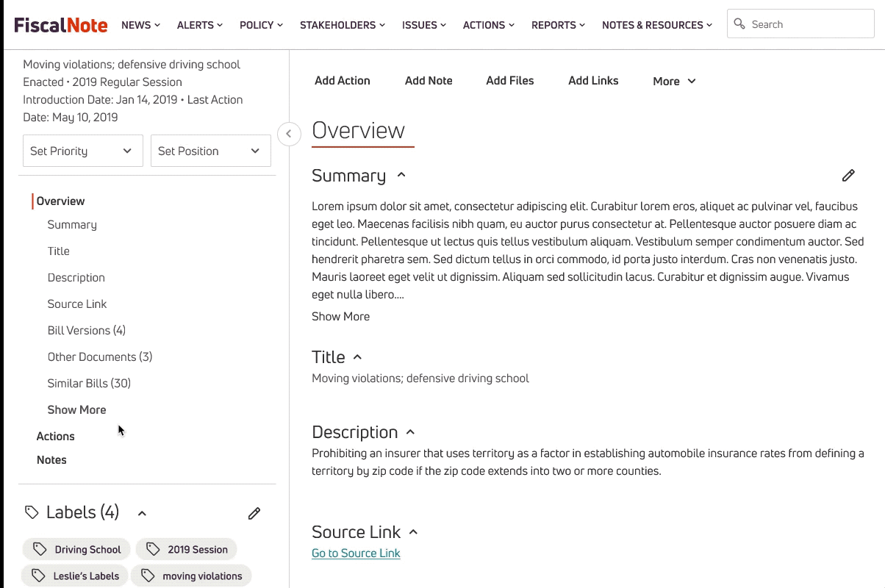Open NOTES & RESOURCES menu

tap(657, 25)
